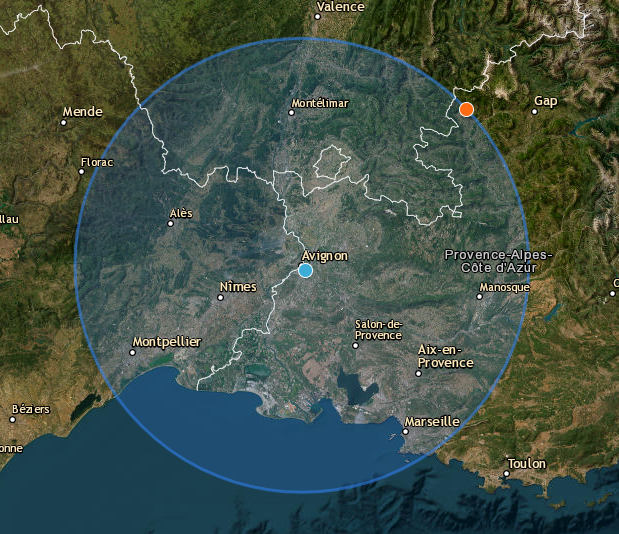Click the Marseille city dot
Viewport: 619px width, 534px height.
pyautogui.click(x=406, y=432)
